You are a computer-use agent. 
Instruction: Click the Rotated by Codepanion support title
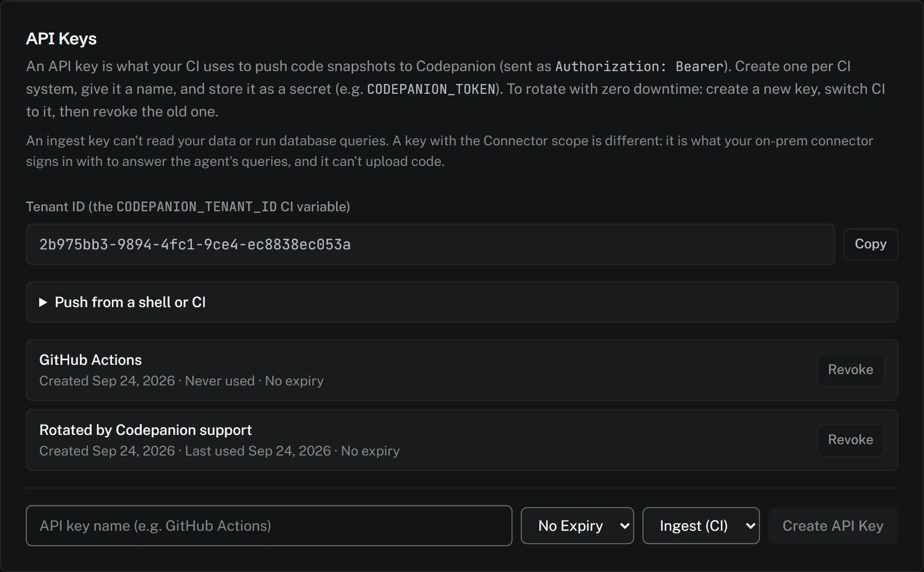pos(145,430)
